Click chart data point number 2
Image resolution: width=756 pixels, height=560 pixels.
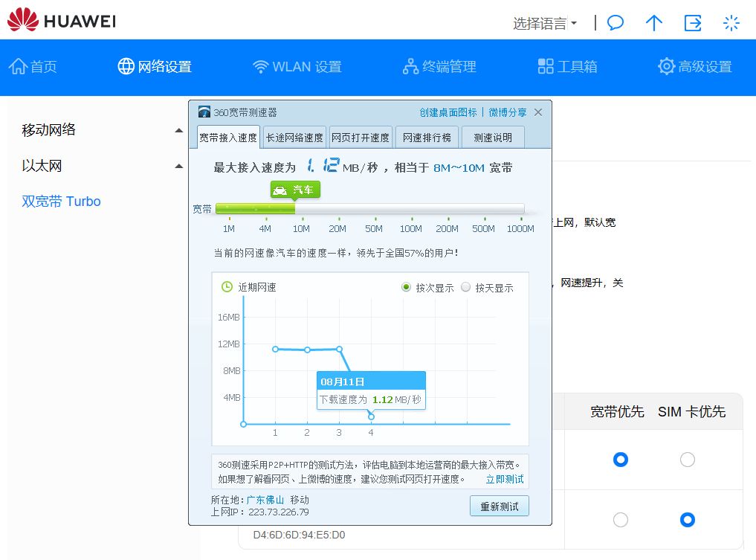click(307, 350)
